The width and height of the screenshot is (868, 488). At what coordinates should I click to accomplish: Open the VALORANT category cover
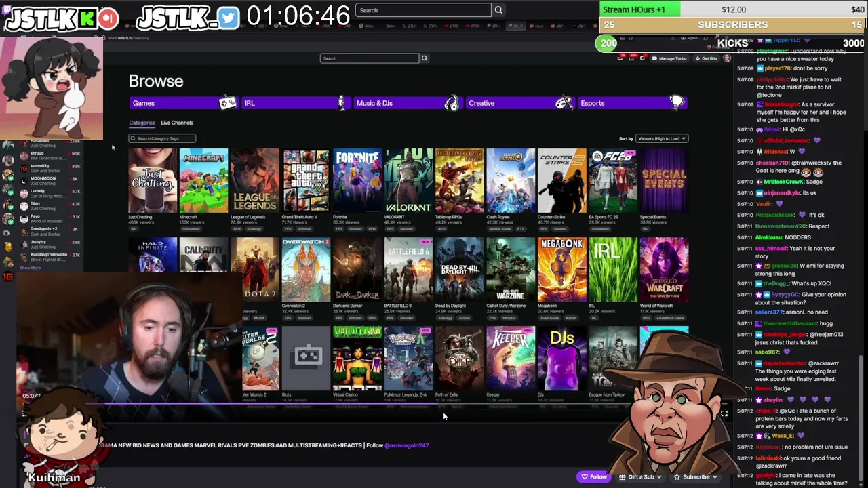pos(408,180)
